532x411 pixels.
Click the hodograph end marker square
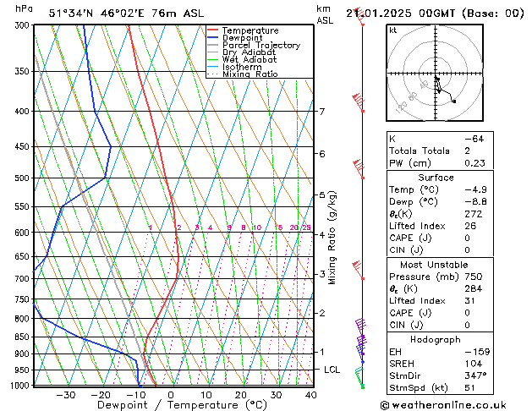(x=454, y=101)
